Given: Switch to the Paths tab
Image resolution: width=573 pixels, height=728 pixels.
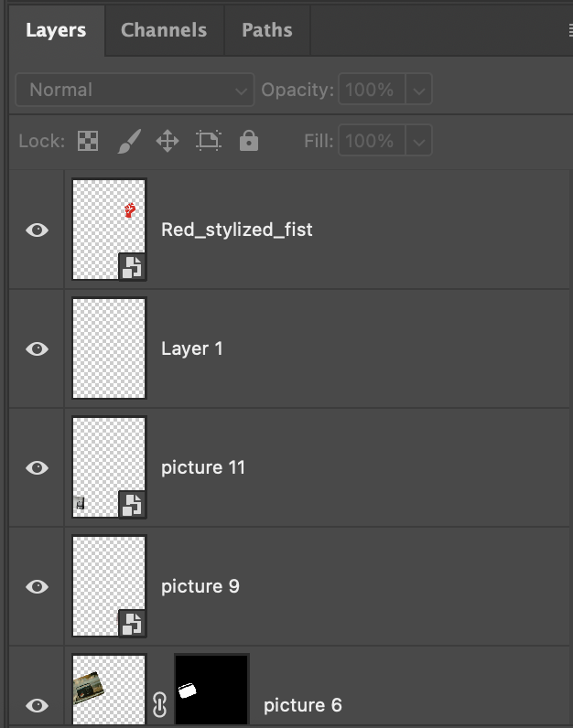Looking at the screenshot, I should [266, 30].
